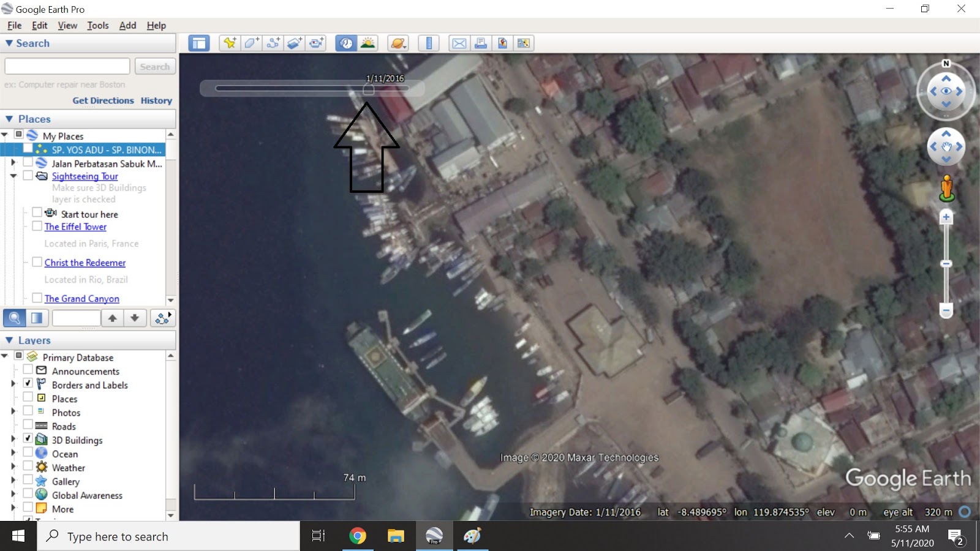Viewport: 980px width, 551px height.
Task: Select the Add Polygon tool
Action: (x=251, y=43)
